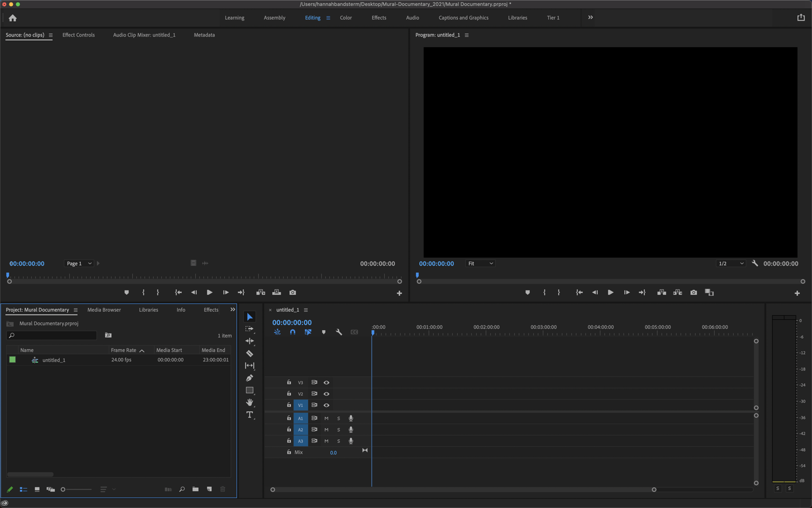
Task: Hide track V3 output eye
Action: (x=326, y=383)
